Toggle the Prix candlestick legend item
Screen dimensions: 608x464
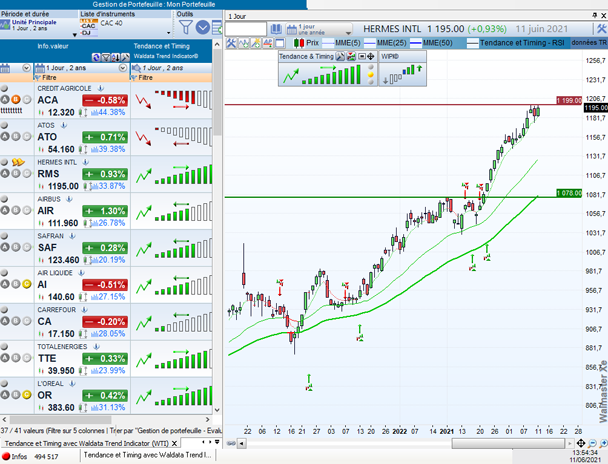(306, 43)
